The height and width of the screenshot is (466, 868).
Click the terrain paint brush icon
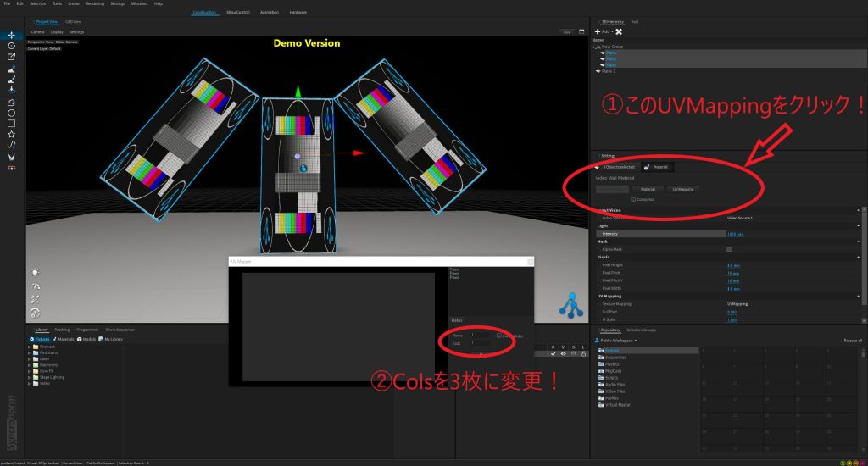click(x=11, y=80)
